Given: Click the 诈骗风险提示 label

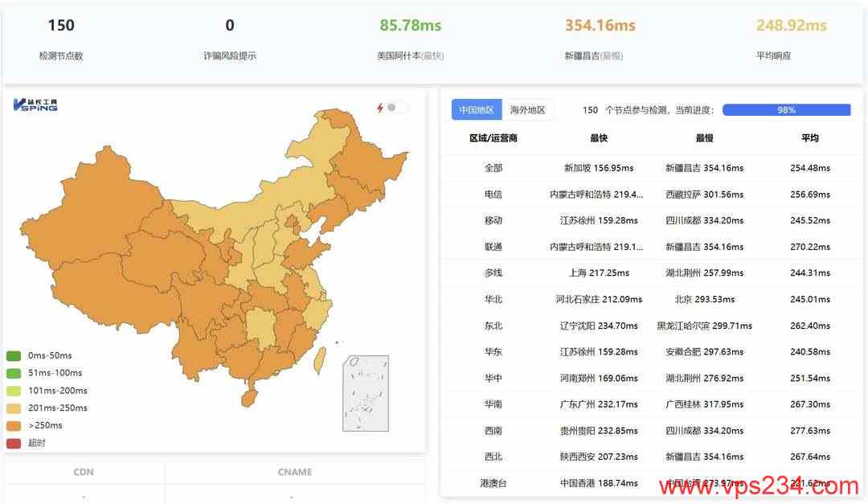Looking at the screenshot, I should 230,55.
